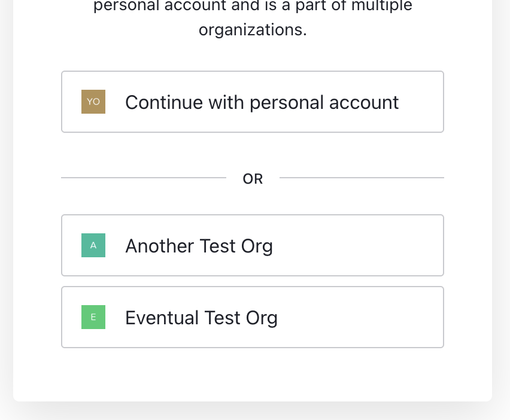Click the YO initials inside the avatar
The height and width of the screenshot is (420, 510).
(x=93, y=102)
